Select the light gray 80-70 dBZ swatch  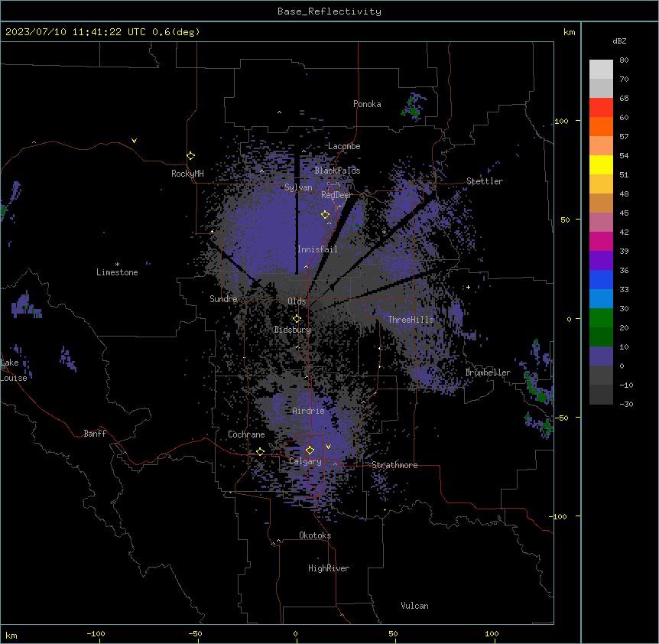(601, 70)
